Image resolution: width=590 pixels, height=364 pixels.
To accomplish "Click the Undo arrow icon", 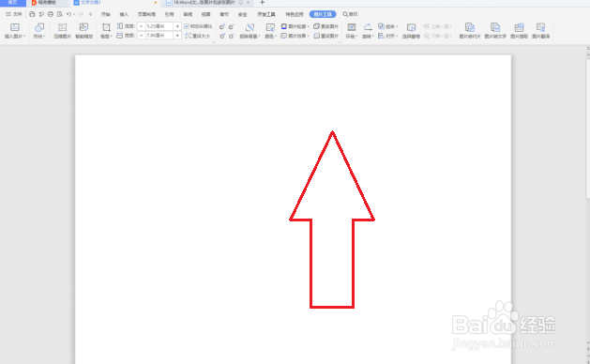I will click(68, 14).
